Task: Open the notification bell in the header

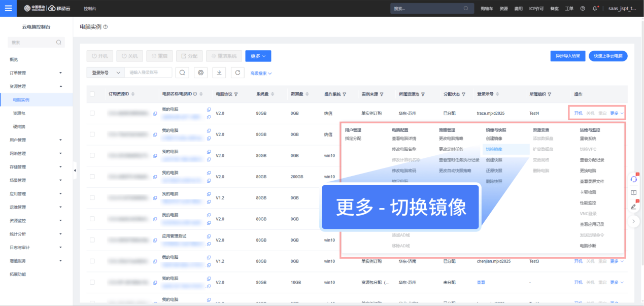Action: pos(595,9)
